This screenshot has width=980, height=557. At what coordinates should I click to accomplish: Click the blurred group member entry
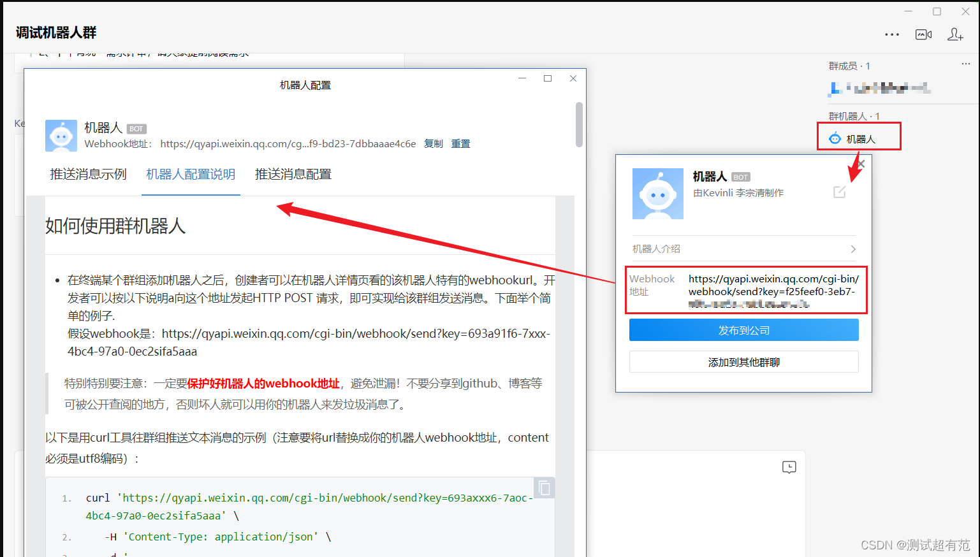tap(880, 88)
